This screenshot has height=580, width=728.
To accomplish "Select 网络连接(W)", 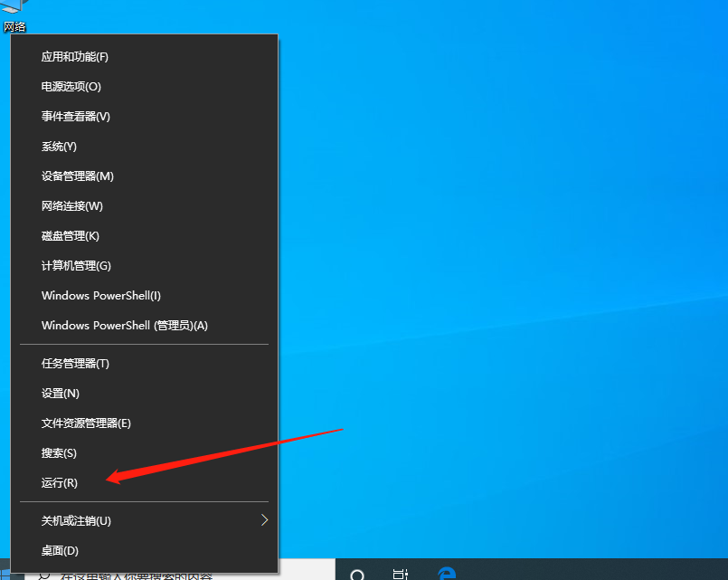I will pyautogui.click(x=72, y=206).
